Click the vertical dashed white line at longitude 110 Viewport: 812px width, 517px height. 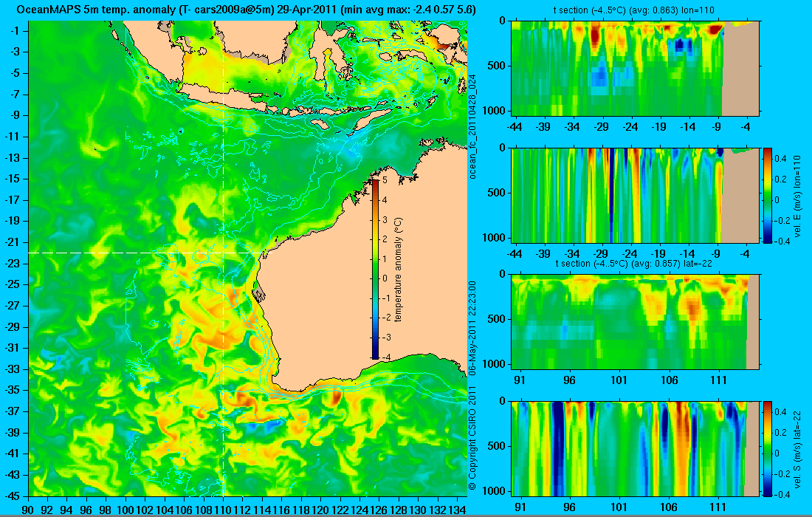point(223,258)
